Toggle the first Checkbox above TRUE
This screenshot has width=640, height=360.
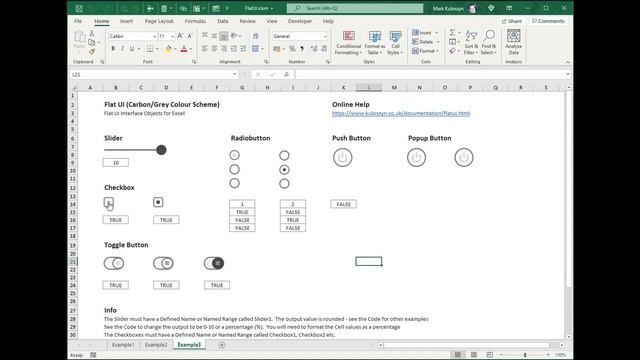(x=109, y=202)
